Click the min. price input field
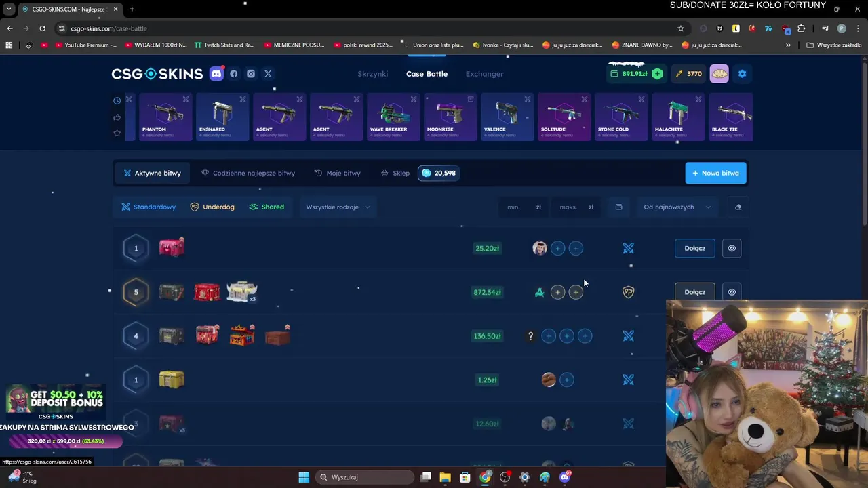 pyautogui.click(x=524, y=207)
